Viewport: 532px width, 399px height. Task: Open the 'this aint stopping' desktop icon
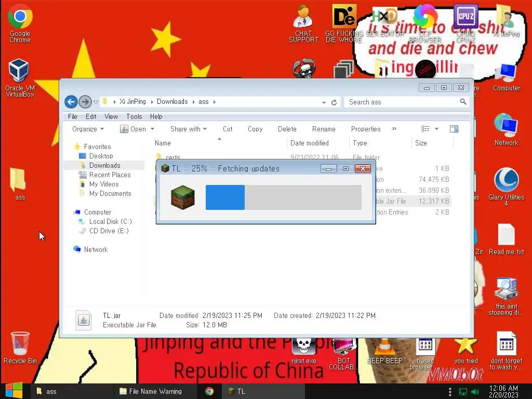pos(506,297)
